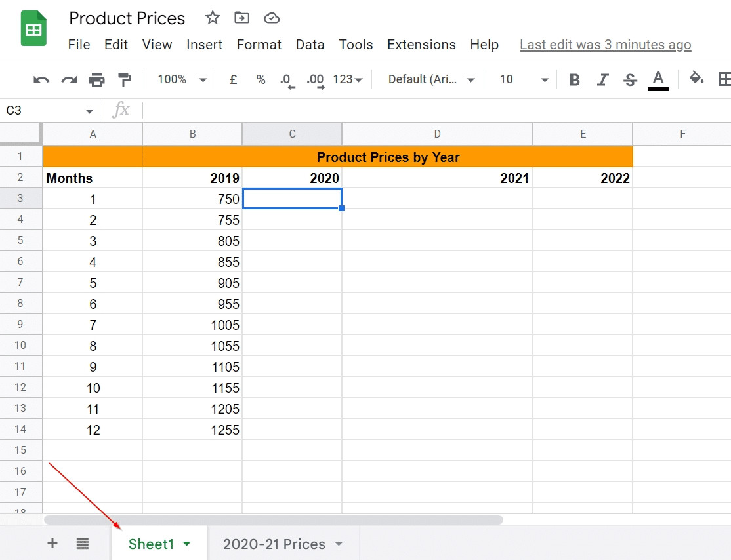Click the redo arrow icon
The image size is (731, 560).
pyautogui.click(x=69, y=80)
